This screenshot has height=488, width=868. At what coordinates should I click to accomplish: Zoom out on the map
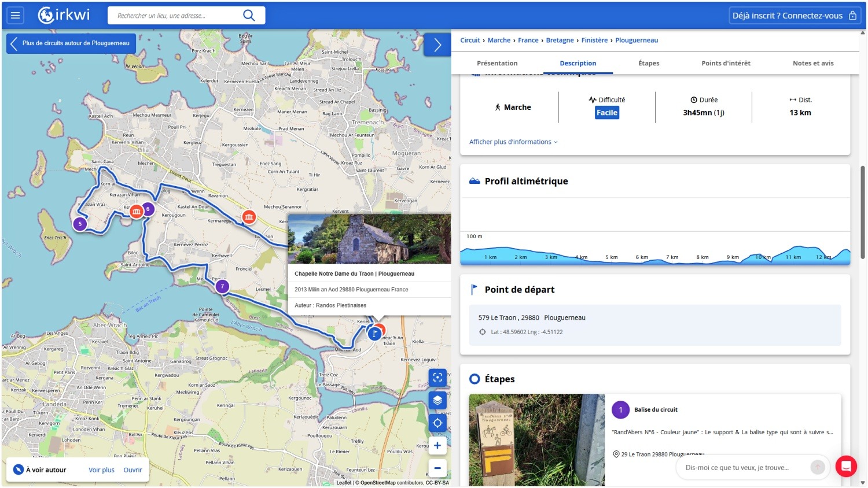(437, 468)
